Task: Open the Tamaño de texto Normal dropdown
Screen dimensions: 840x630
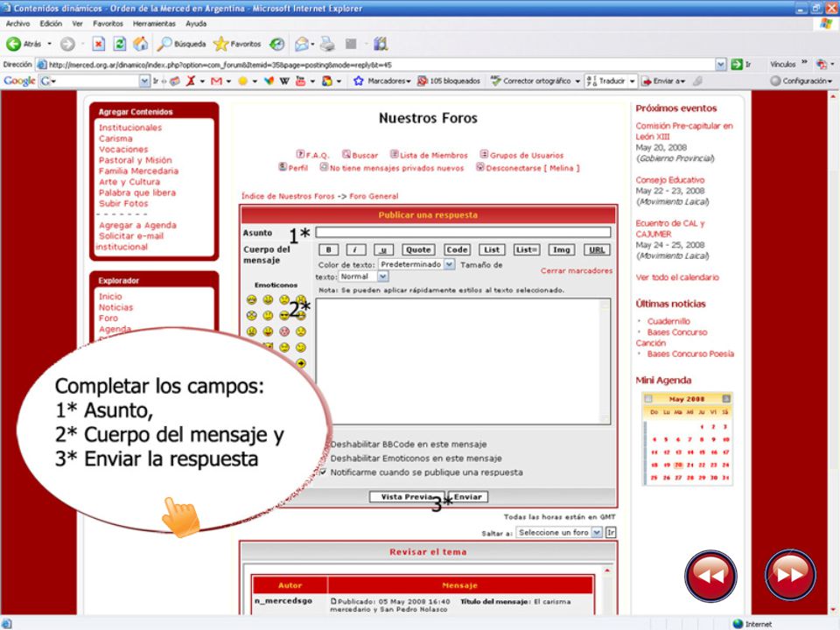Action: coord(363,276)
